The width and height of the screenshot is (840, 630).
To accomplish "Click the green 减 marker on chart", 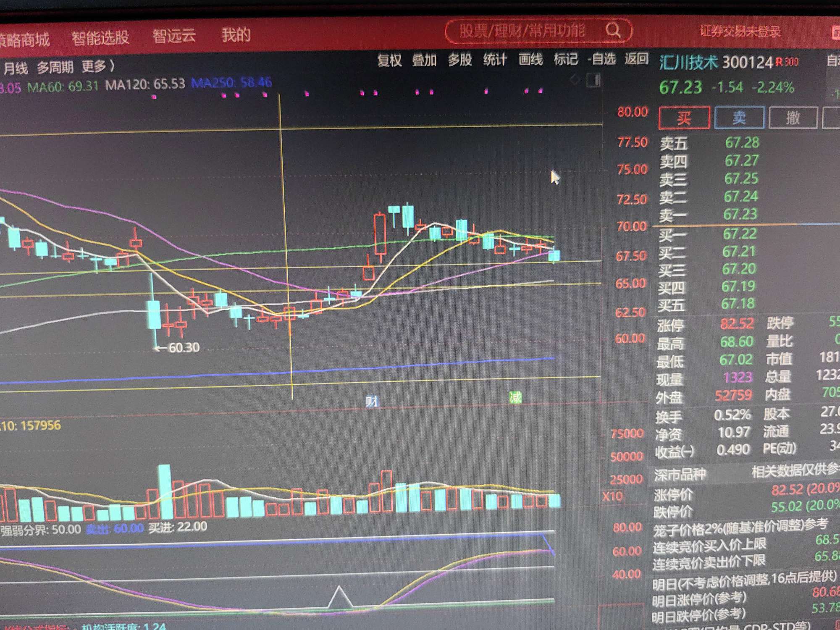I will (515, 397).
